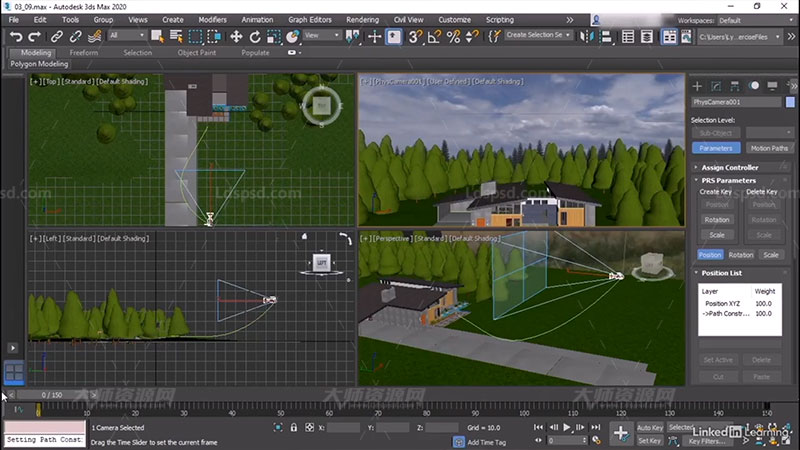
Task: Toggle the Ribbon display button
Action: pyautogui.click(x=669, y=36)
